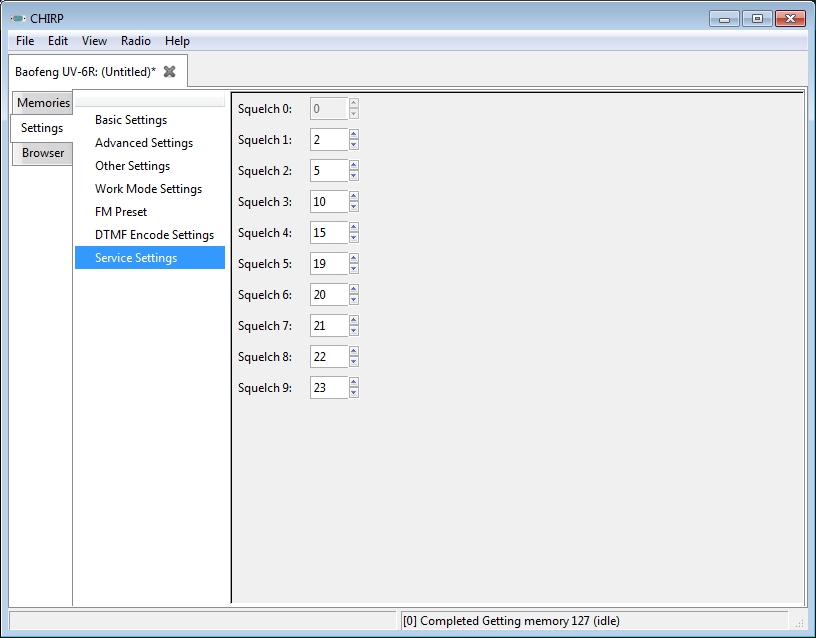Select the Settings side tab
The height and width of the screenshot is (638, 816).
[x=42, y=127]
